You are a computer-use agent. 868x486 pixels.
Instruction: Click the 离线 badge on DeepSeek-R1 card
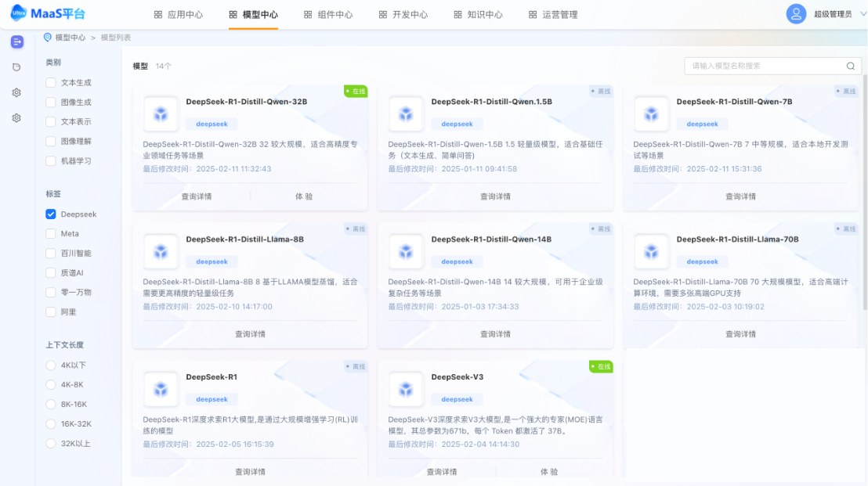coord(356,366)
